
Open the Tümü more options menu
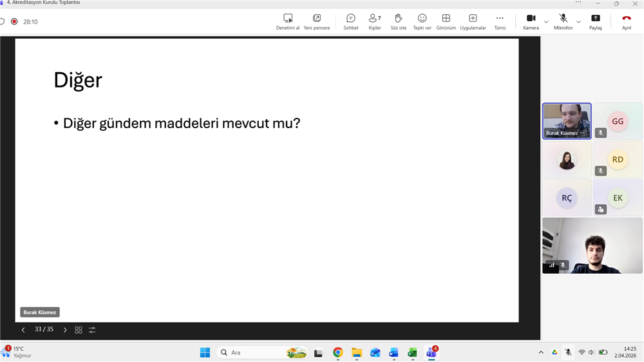coord(500,21)
